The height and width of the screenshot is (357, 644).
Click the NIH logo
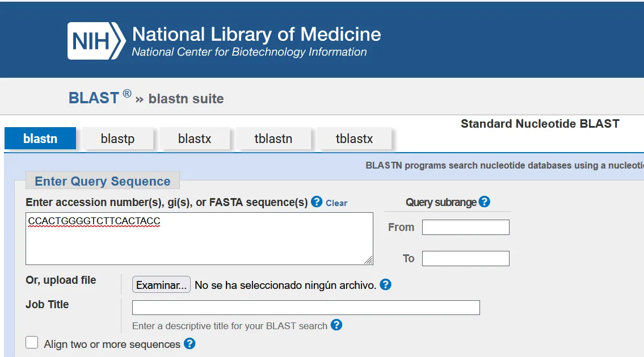coord(96,41)
